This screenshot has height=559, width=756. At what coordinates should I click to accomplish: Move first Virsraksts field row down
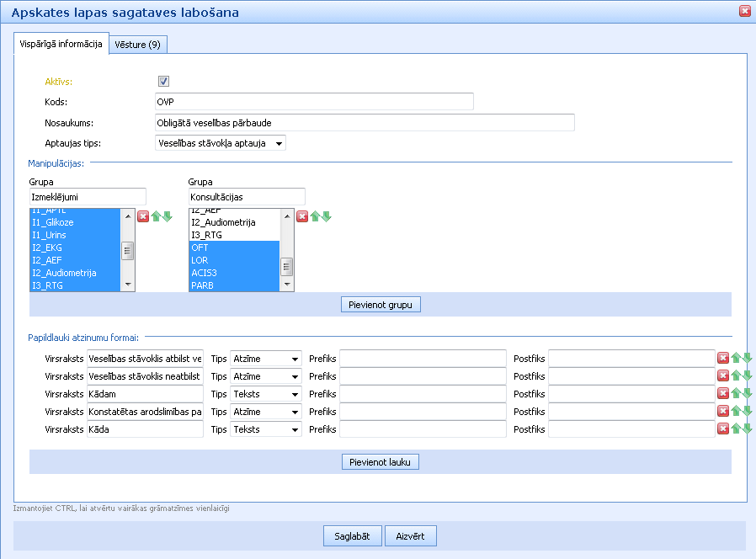(x=747, y=358)
